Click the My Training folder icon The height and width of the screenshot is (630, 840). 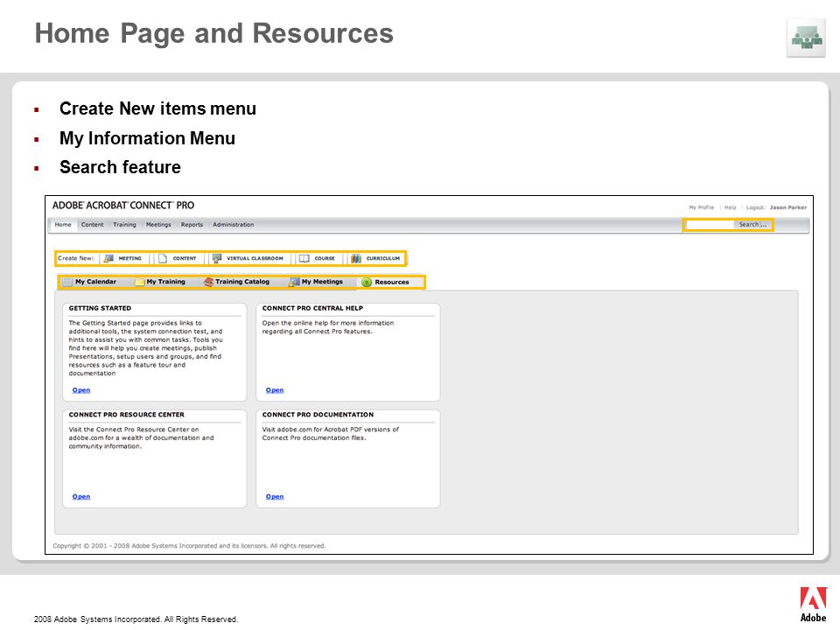[x=140, y=282]
